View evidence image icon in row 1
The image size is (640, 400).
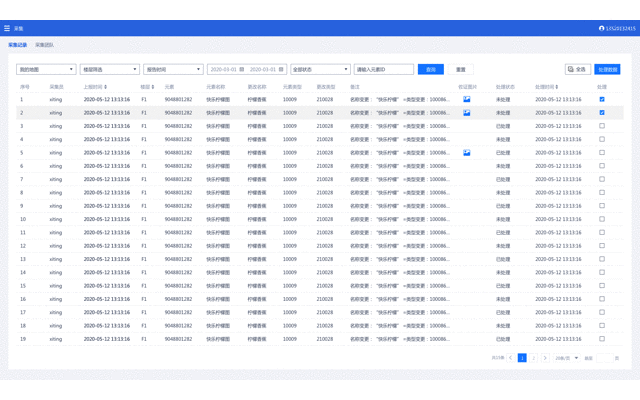pyautogui.click(x=466, y=100)
